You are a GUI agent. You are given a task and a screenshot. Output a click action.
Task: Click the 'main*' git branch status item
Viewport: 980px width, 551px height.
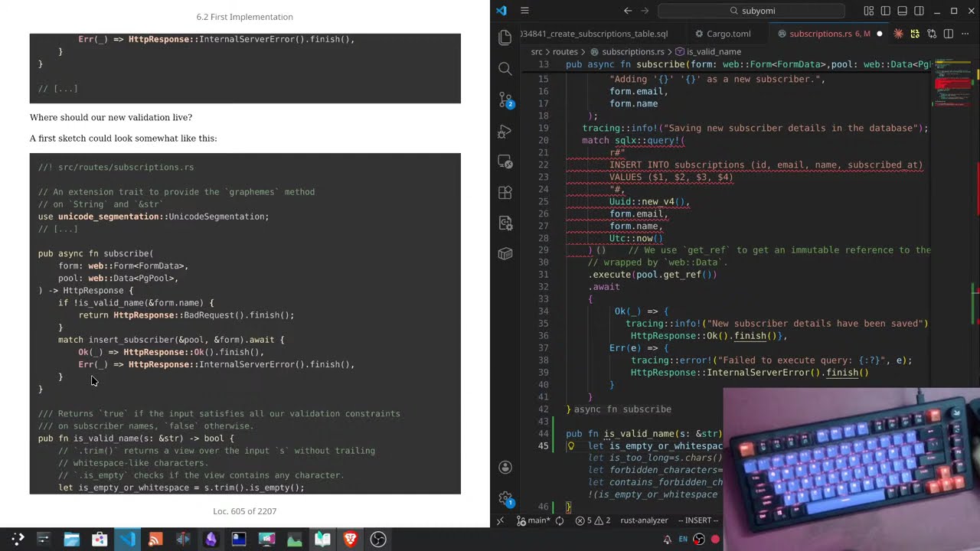534,520
